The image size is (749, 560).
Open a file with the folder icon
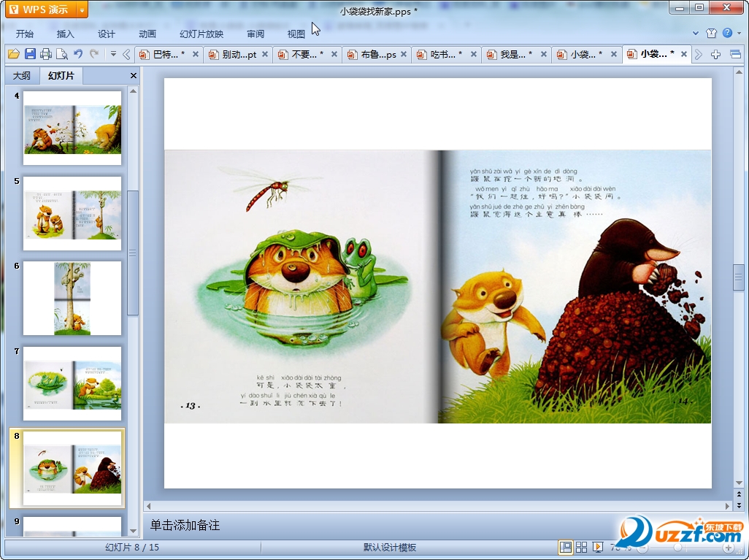[13, 54]
